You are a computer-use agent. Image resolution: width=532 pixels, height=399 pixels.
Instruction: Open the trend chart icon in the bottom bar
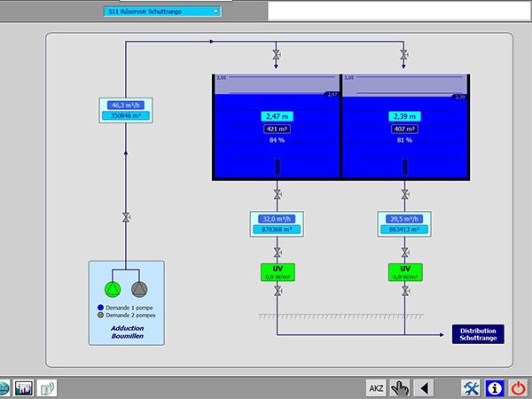tap(23, 387)
